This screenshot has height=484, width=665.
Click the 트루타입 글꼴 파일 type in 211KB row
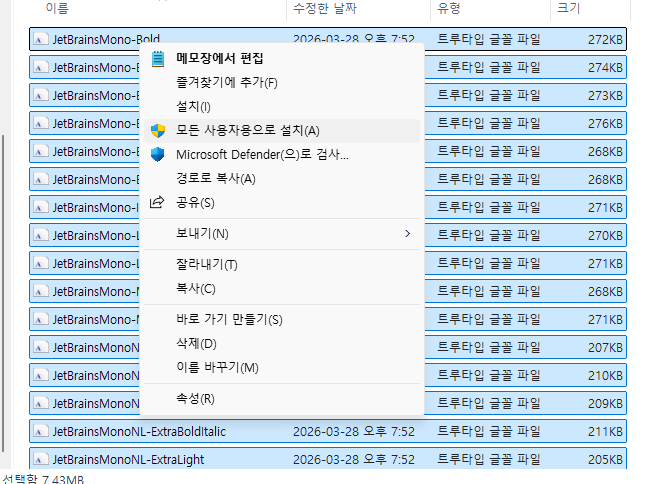(489, 431)
